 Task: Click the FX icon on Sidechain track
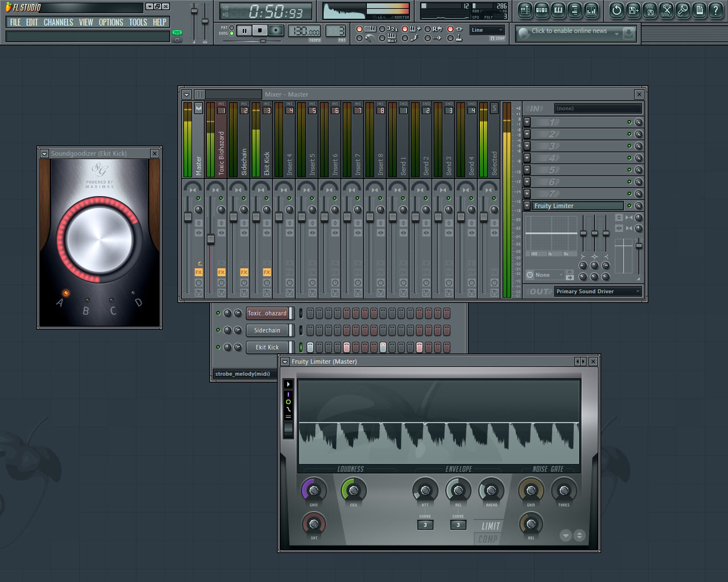244,272
